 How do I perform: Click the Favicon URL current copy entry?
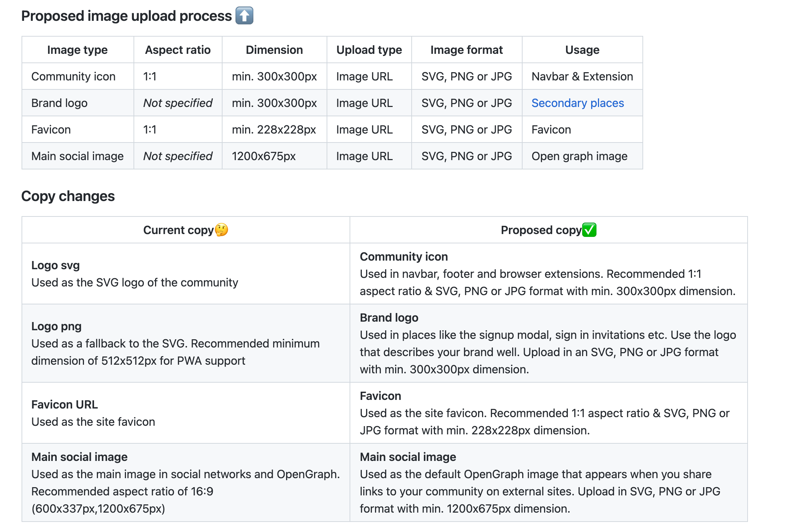pos(64,404)
